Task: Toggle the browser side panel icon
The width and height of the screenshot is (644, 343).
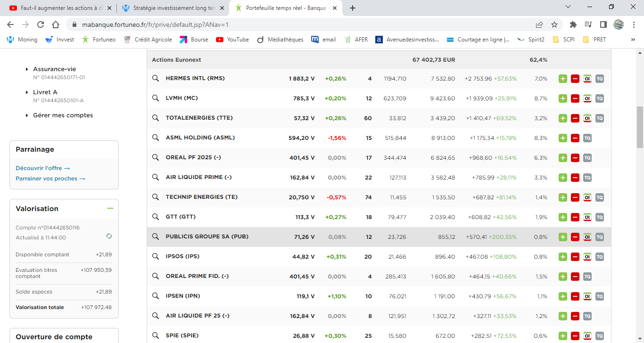Action: pyautogui.click(x=603, y=24)
